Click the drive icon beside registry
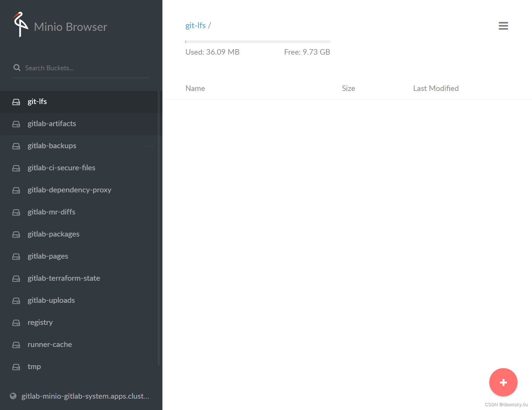 [x=16, y=323]
